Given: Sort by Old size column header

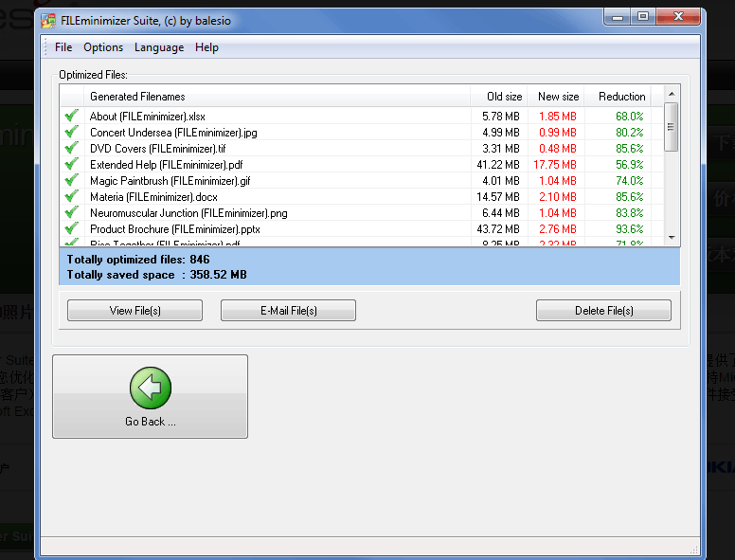Looking at the screenshot, I should [x=499, y=96].
